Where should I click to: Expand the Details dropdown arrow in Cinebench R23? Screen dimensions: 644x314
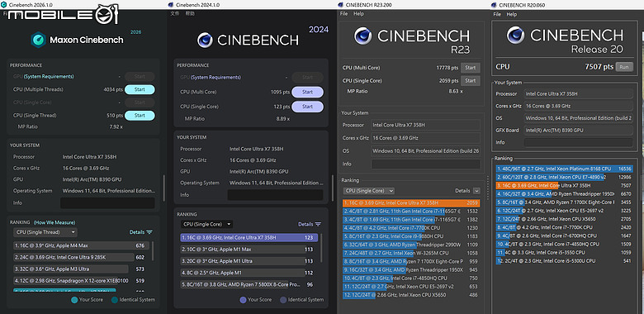coord(476,191)
